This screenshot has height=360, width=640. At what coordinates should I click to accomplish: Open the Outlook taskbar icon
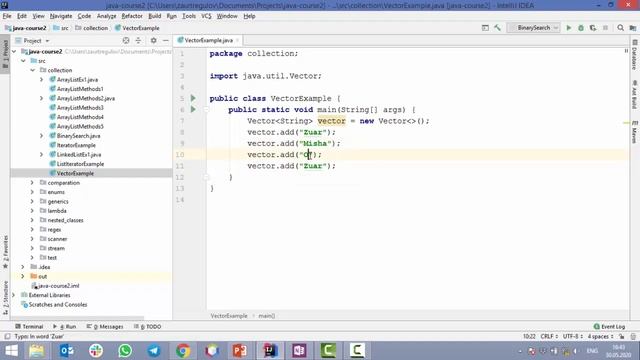tap(67, 351)
